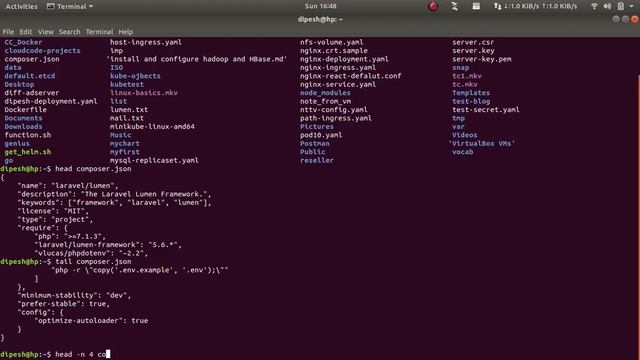Expand the system menu arrow

(631, 7)
